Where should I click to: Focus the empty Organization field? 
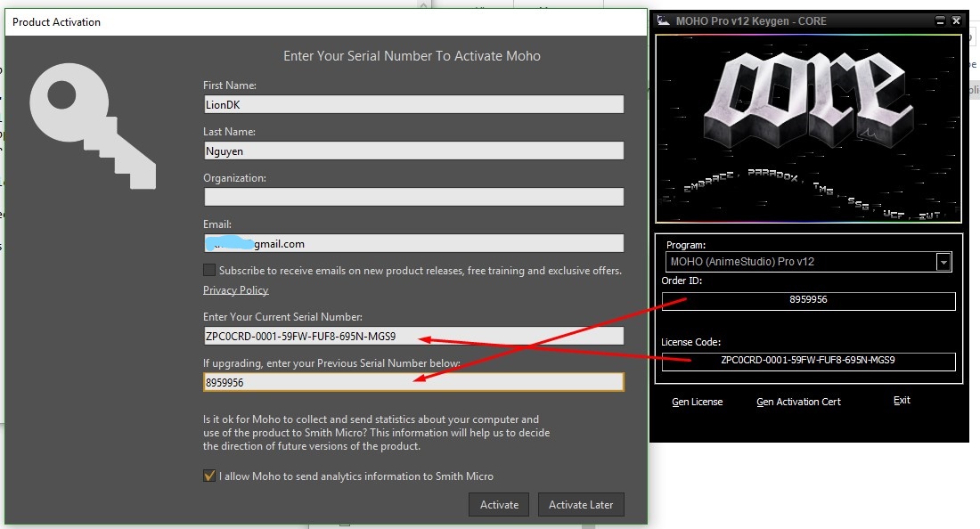pos(413,197)
